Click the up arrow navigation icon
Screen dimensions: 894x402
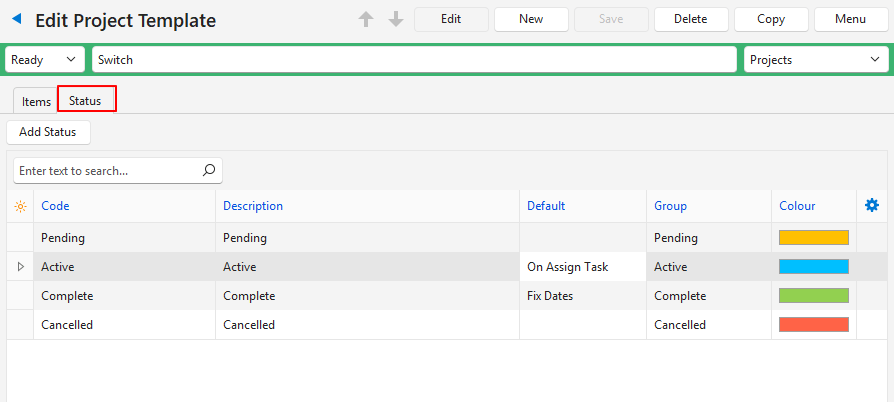367,19
